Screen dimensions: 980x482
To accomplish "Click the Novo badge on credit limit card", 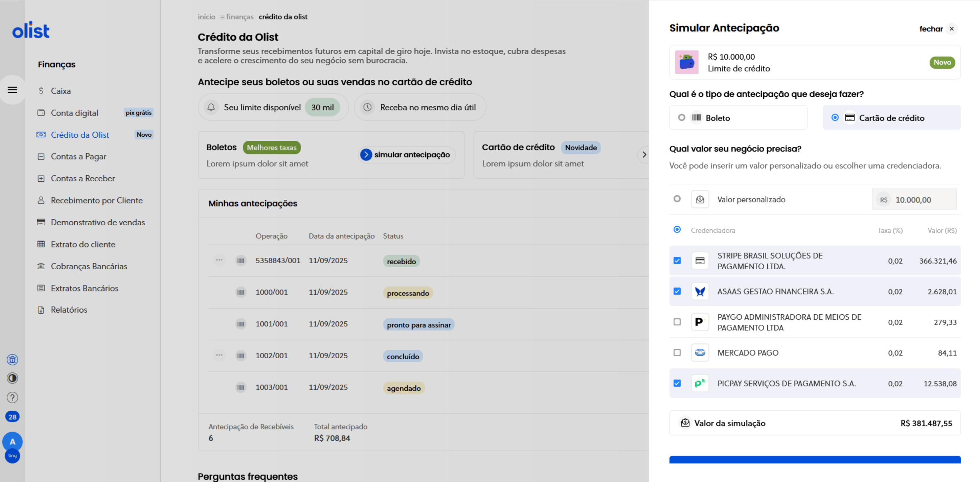I will click(942, 62).
